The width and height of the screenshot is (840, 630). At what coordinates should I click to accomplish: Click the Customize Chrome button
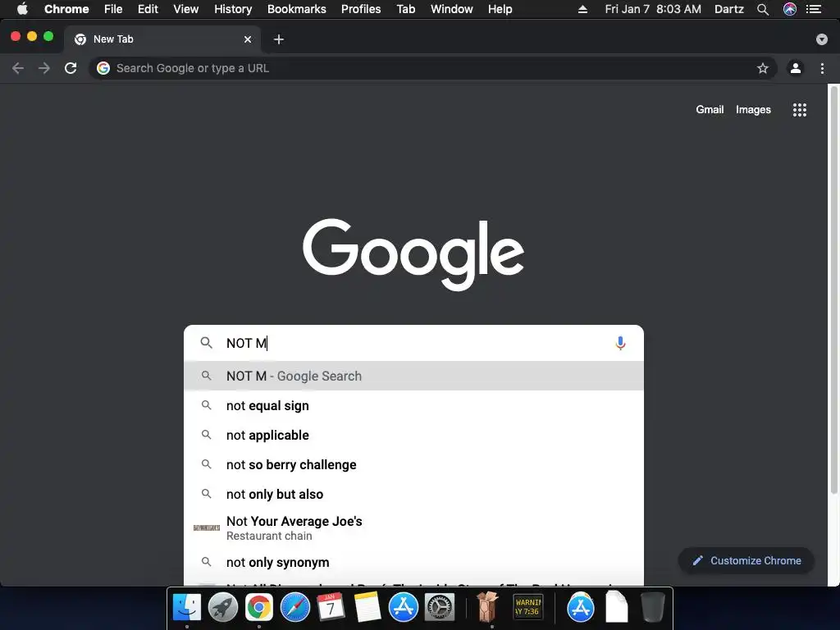point(746,560)
